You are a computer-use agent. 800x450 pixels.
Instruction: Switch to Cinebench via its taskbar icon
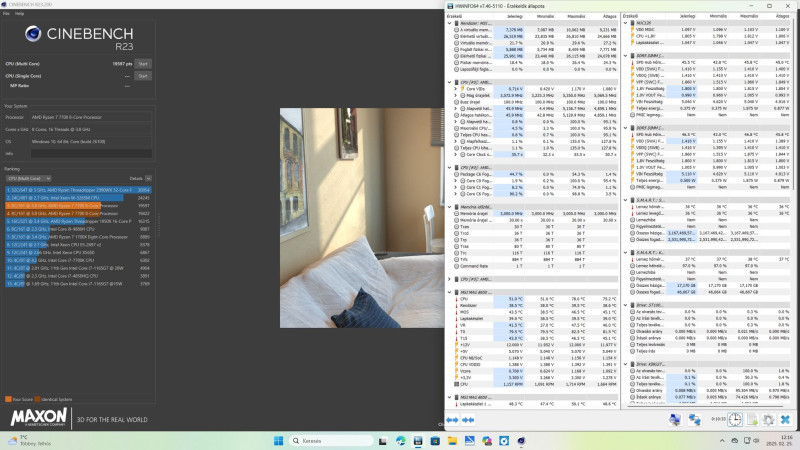point(521,441)
